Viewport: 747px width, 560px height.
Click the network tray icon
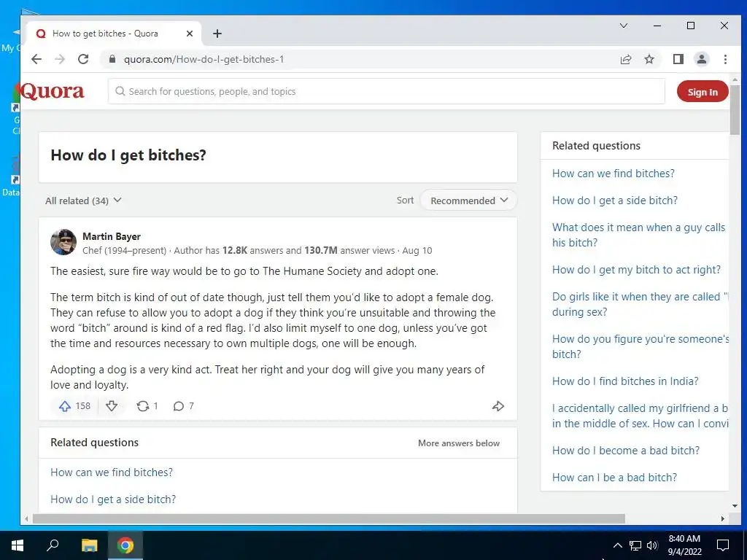point(635,545)
